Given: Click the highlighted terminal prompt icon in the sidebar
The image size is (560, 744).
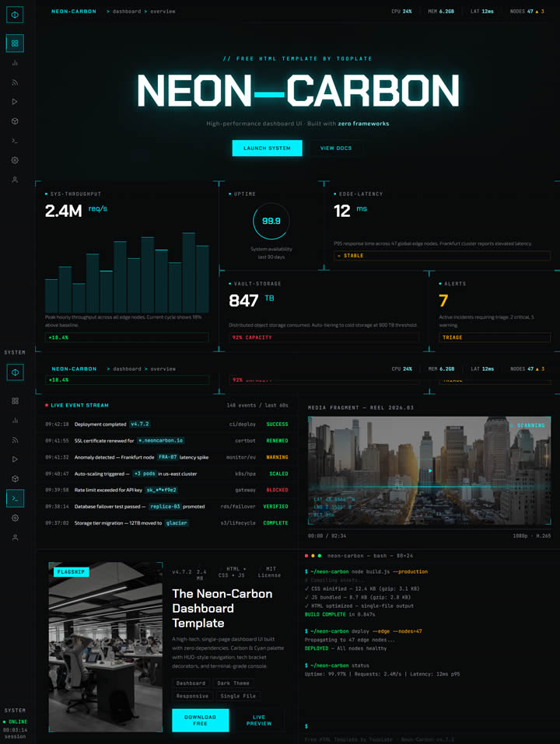Looking at the screenshot, I should pos(15,498).
